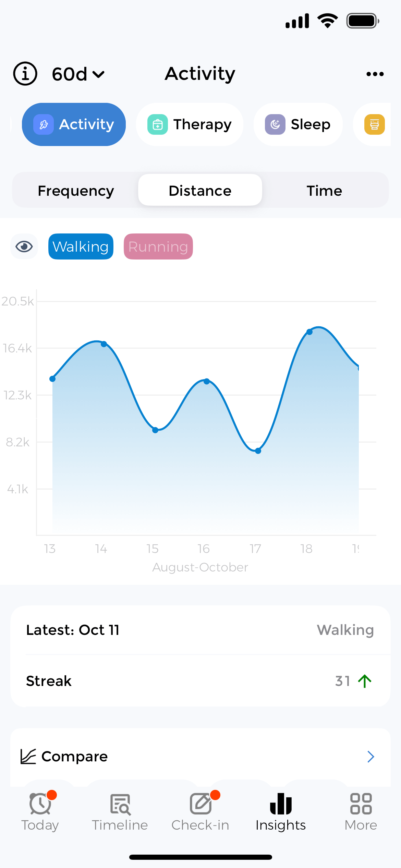Open the Today alarm clock tab
Screen dimensions: 401x868
click(x=40, y=804)
